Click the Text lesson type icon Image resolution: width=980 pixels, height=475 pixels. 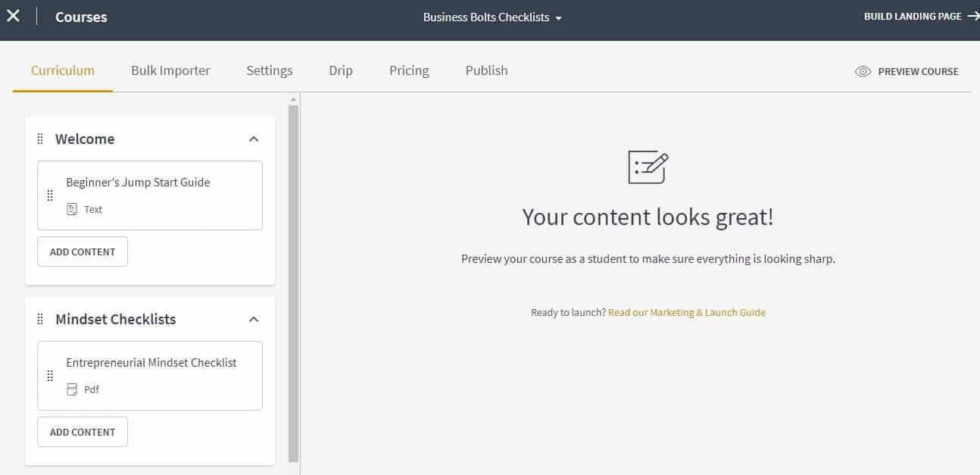(x=72, y=209)
